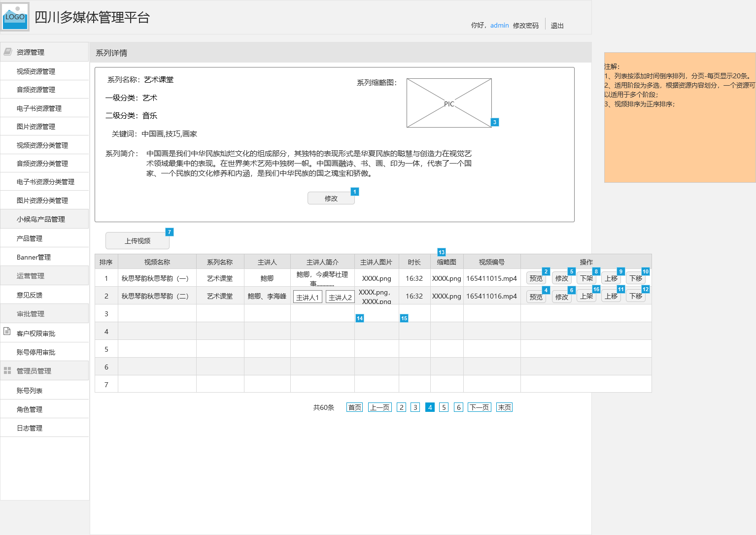Image resolution: width=756 pixels, height=535 pixels.
Task: Click 修改密码 link
Action: (525, 25)
